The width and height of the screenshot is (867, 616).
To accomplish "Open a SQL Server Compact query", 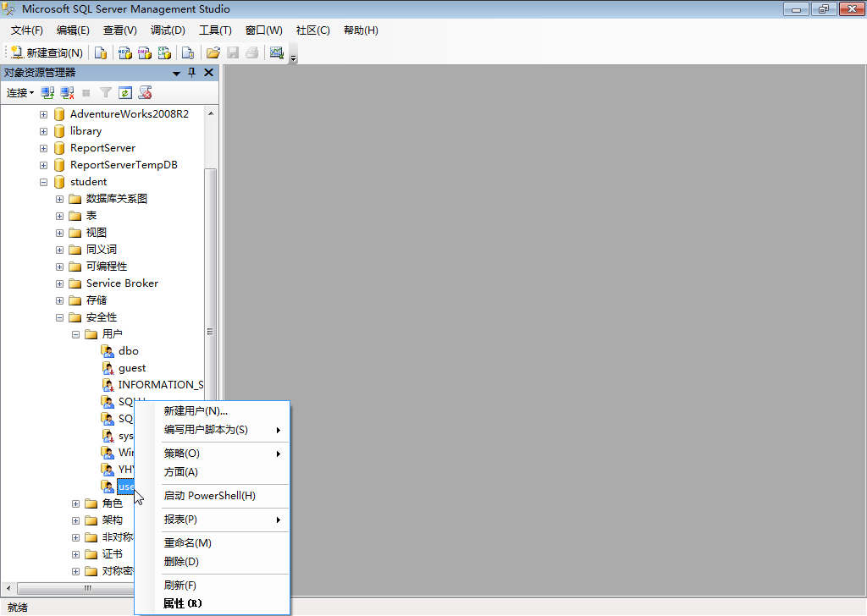I will tap(188, 53).
